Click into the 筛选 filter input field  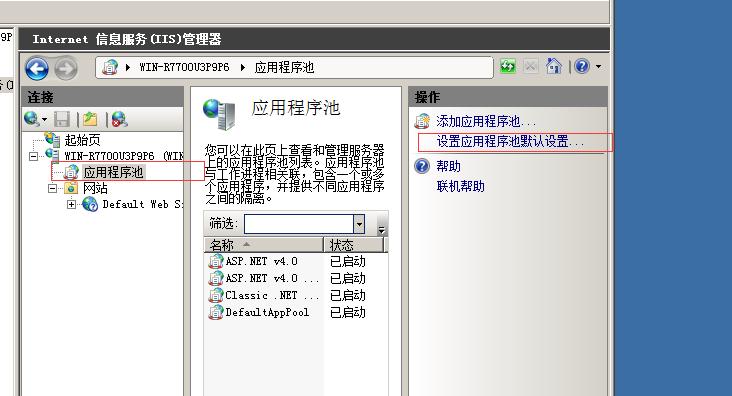[x=299, y=224]
